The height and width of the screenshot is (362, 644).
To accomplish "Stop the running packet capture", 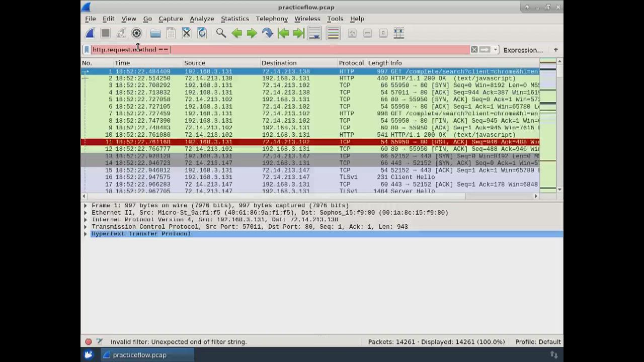I will [x=105, y=33].
